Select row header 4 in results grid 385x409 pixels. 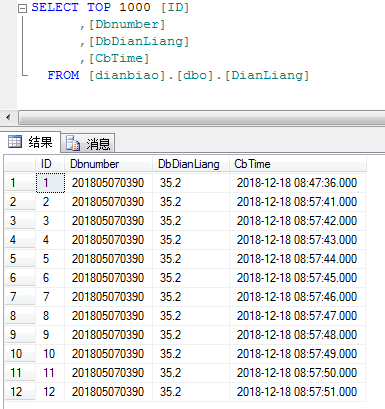pos(20,240)
